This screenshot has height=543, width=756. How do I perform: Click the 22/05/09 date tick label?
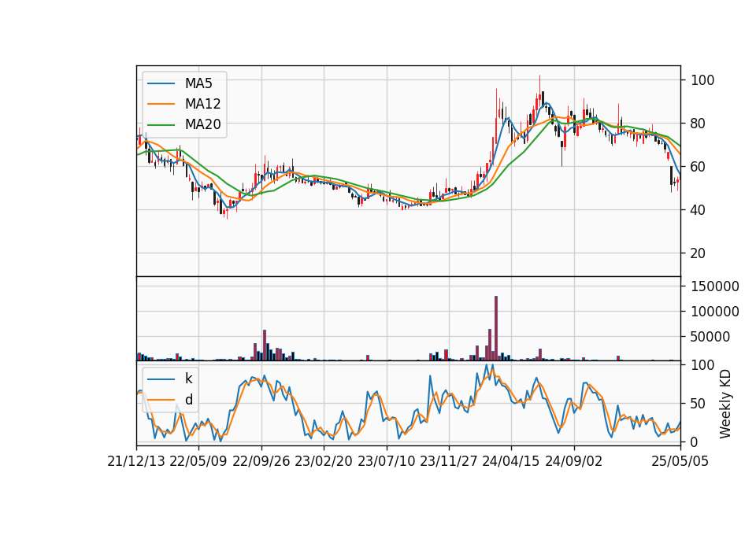[198, 461]
